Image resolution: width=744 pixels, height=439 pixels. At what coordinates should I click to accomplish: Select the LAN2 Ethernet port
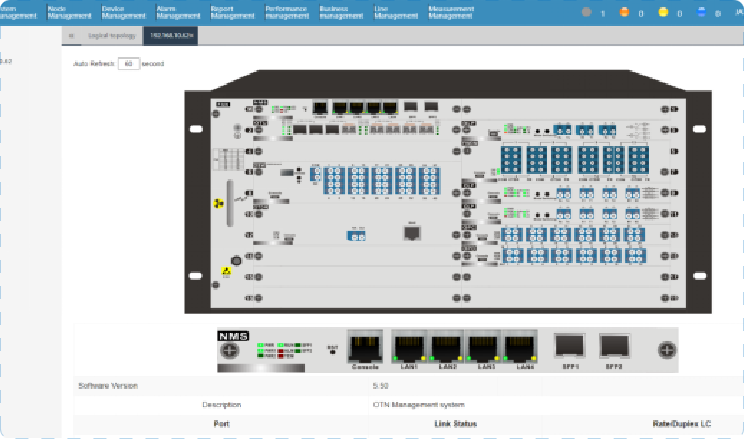[448, 348]
